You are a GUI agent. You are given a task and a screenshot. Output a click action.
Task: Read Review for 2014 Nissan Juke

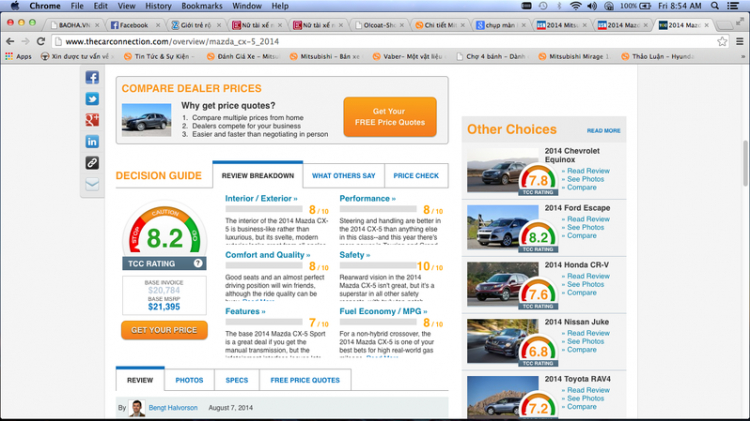(588, 333)
